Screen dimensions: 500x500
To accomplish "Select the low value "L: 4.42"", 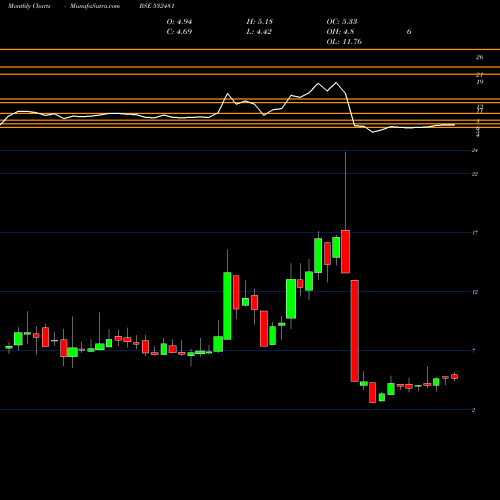I will pyautogui.click(x=259, y=32).
